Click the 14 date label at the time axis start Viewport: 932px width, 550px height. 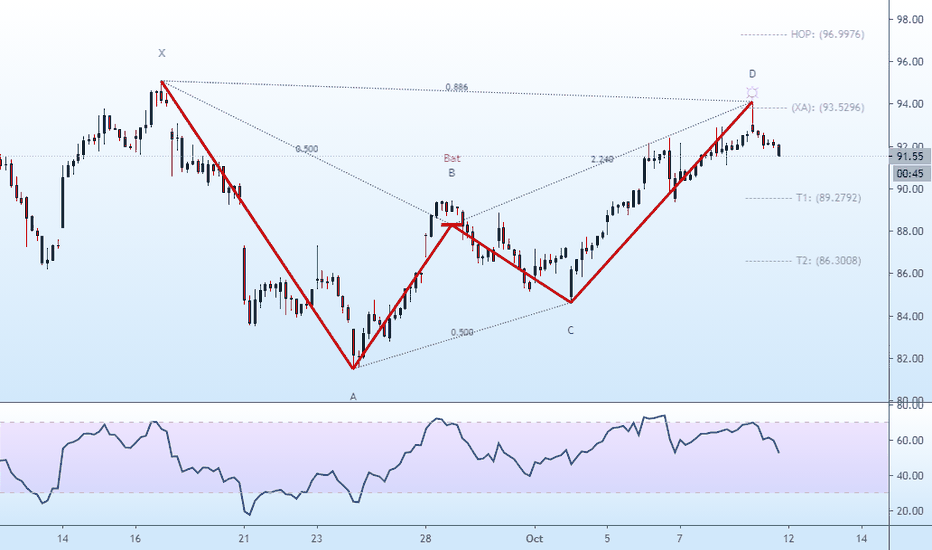[62, 539]
